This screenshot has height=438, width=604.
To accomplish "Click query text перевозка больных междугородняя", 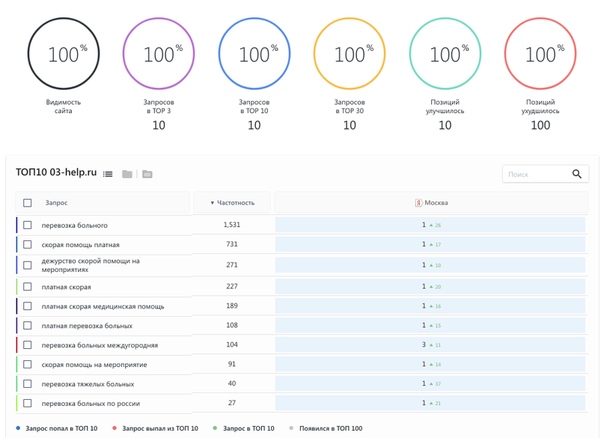I will click(x=100, y=345).
